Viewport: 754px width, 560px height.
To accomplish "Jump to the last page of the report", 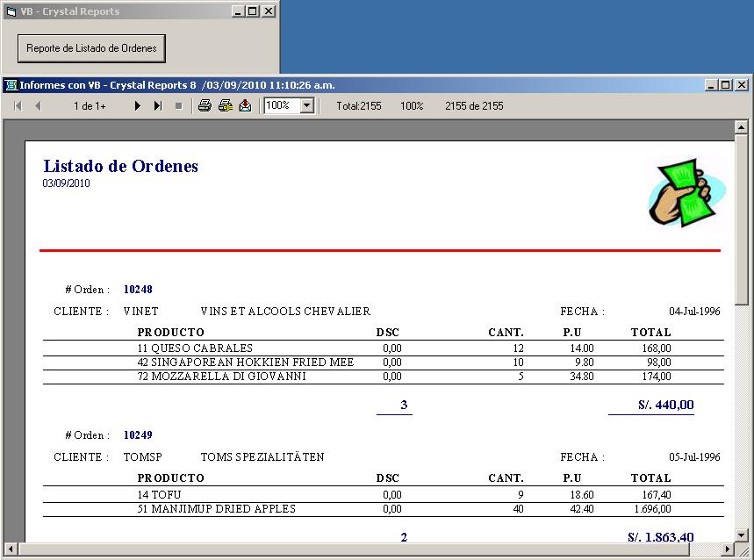I will (x=159, y=105).
